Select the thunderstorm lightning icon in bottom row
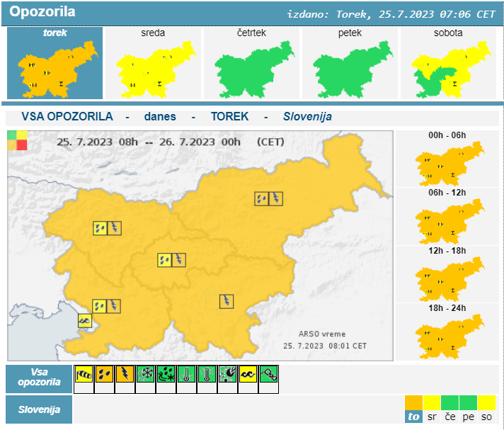 tap(125, 373)
